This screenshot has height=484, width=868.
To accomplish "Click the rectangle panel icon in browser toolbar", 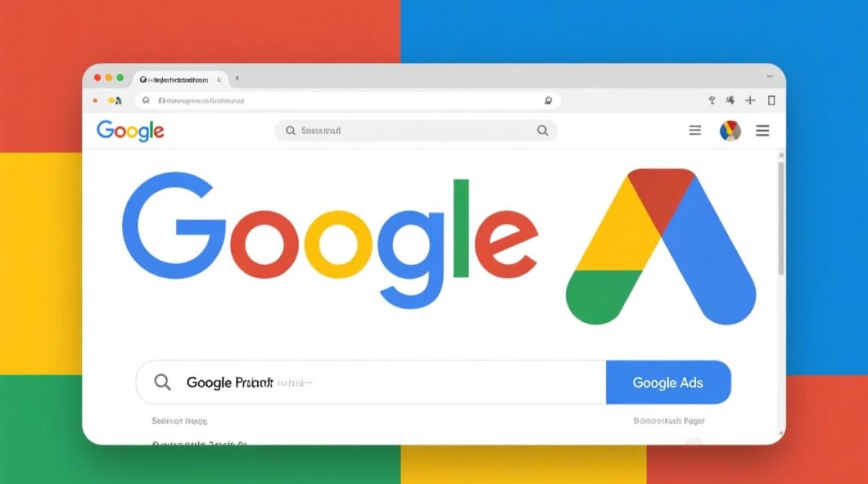I will coord(771,100).
